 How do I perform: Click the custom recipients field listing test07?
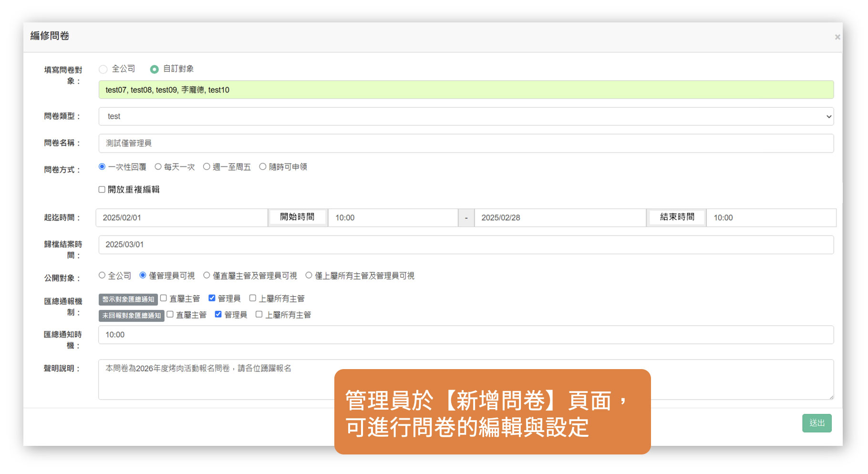[465, 90]
